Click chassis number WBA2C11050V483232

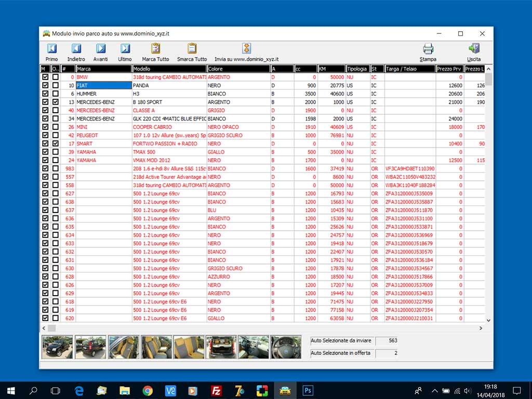[410, 177]
